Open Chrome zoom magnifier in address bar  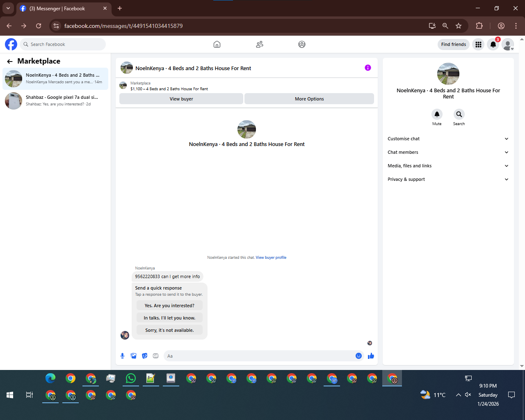pos(445,26)
